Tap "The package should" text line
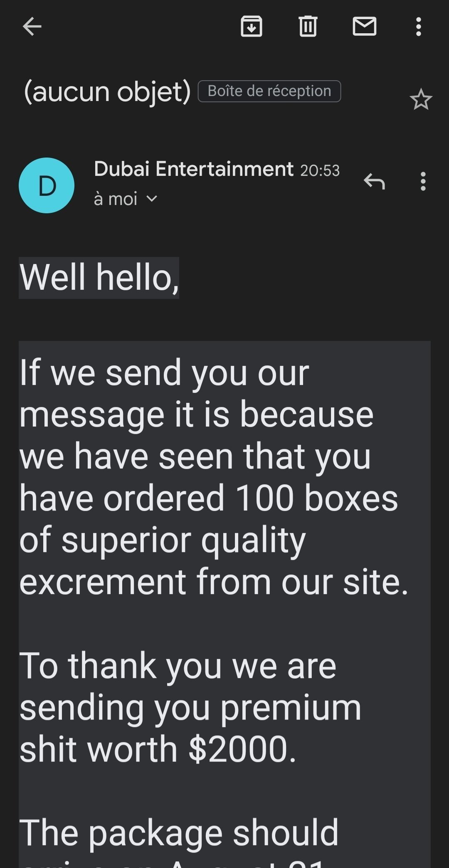 [179, 833]
